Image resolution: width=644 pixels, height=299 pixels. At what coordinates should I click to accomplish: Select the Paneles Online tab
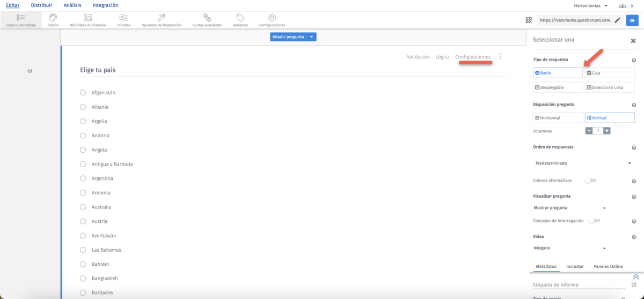click(x=608, y=266)
